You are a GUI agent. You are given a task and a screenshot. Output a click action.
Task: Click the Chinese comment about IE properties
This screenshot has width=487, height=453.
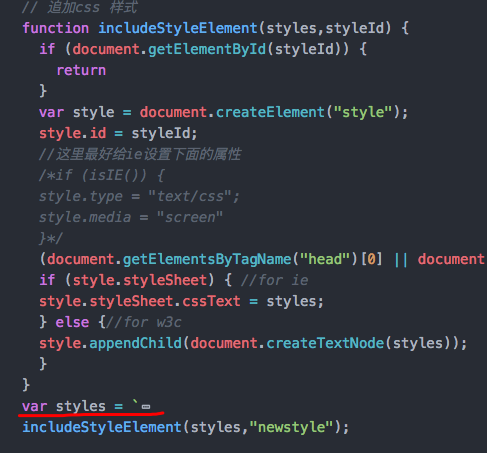click(140, 154)
